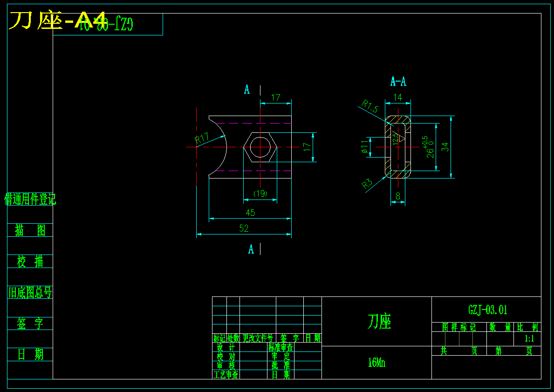This screenshot has height=392, width=554.
Task: Select the circle inside the hexagon
Action: 260,147
